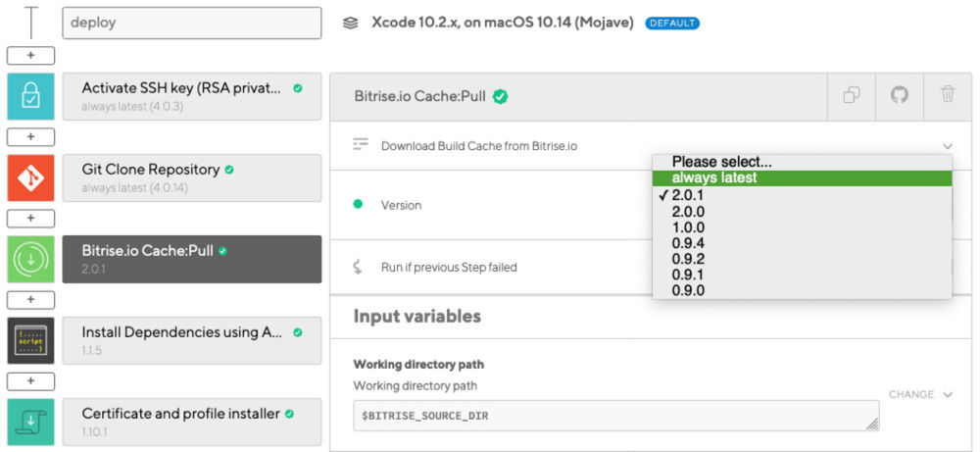Select the Git Clone Repository step
The height and width of the screenshot is (452, 980).
coord(192,177)
